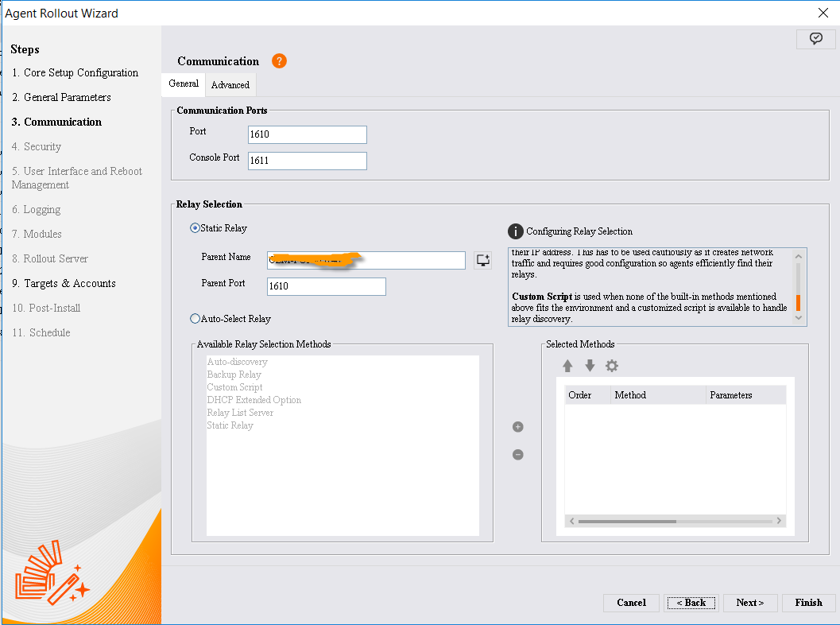The width and height of the screenshot is (840, 625).
Task: Click the Finish button
Action: point(808,603)
